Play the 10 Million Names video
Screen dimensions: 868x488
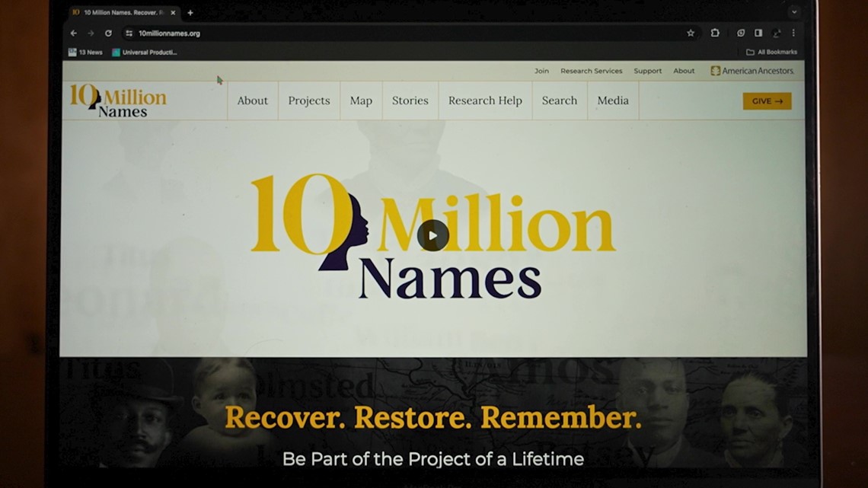tap(433, 236)
